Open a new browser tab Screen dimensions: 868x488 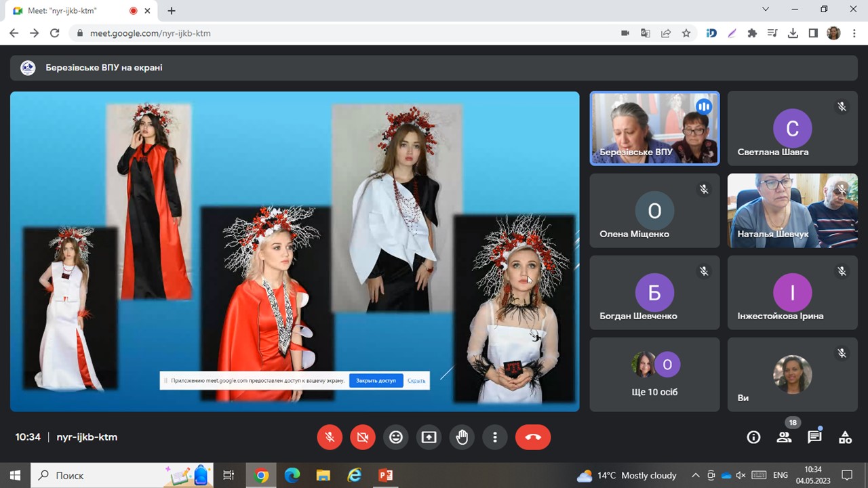[172, 11]
